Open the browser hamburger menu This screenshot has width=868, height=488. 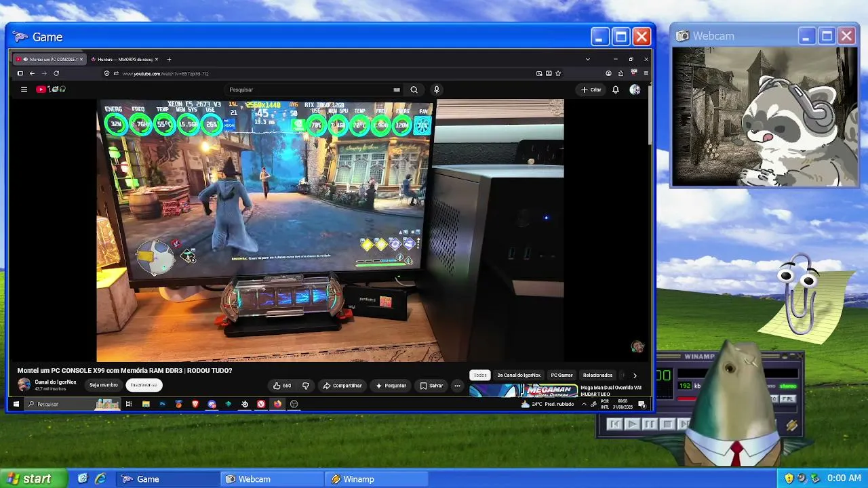point(646,73)
